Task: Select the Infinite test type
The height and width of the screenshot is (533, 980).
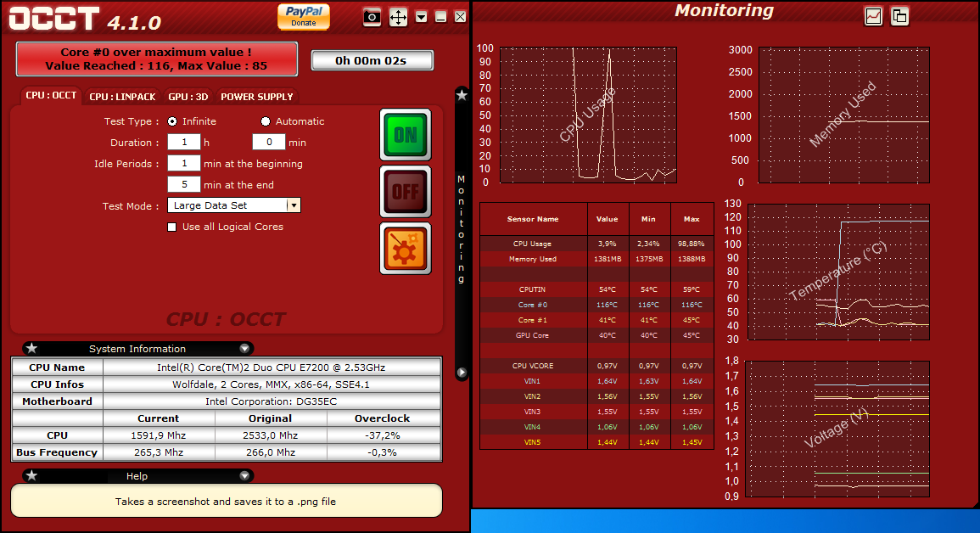Action: 172,121
